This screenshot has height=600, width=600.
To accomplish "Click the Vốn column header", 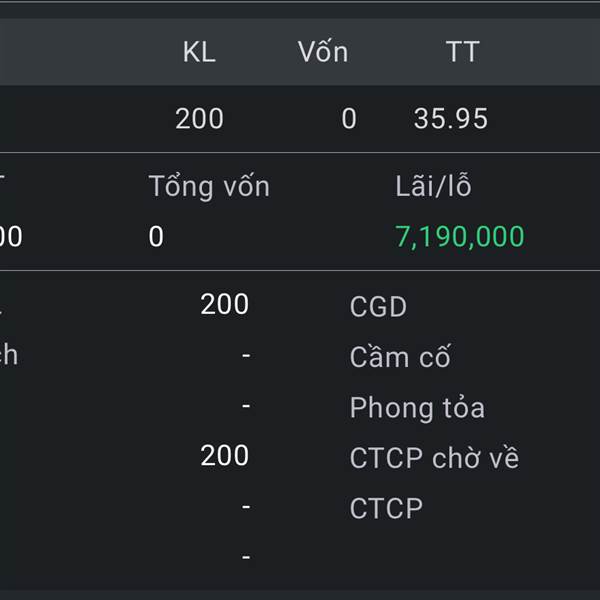I will (x=323, y=53).
